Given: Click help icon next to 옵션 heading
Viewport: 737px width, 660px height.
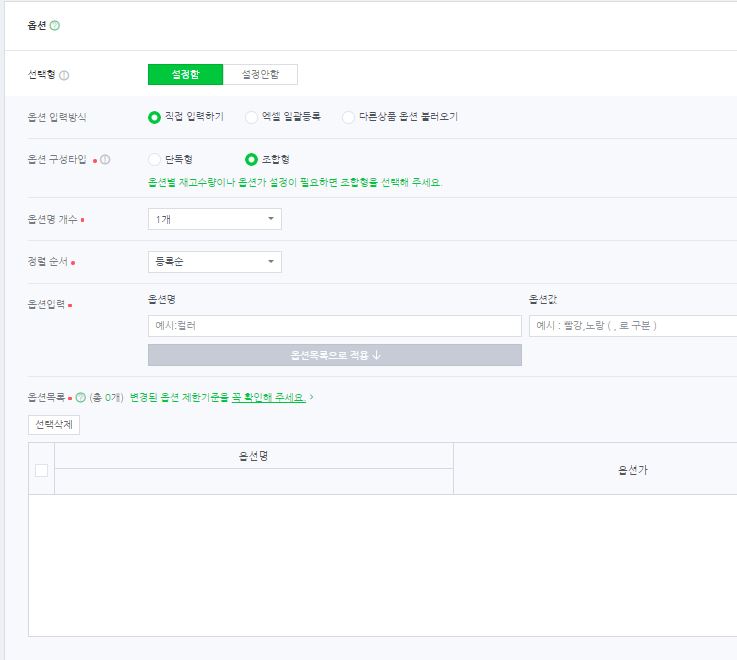Looking at the screenshot, I should pos(55,25).
